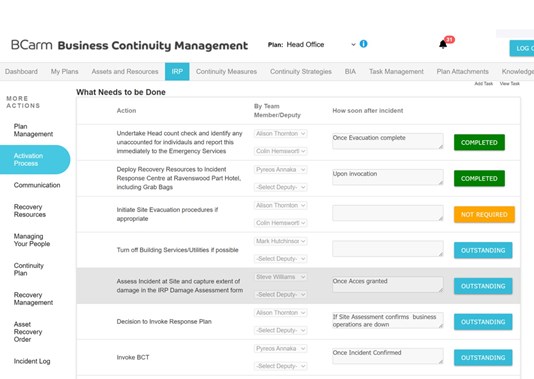Open the notifications bell icon
Image resolution: width=534 pixels, height=379 pixels.
[x=443, y=44]
